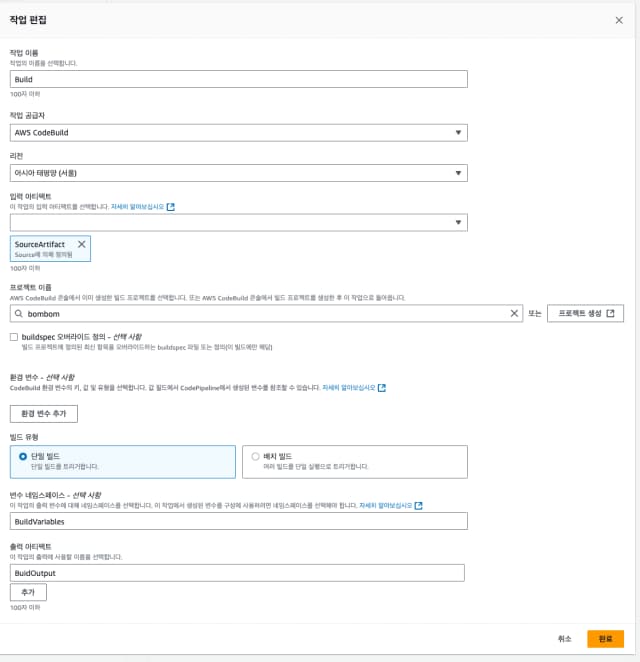Open the 작업 공급자 AWS CodeBuild dropdown
This screenshot has height=662, width=640.
[x=239, y=133]
